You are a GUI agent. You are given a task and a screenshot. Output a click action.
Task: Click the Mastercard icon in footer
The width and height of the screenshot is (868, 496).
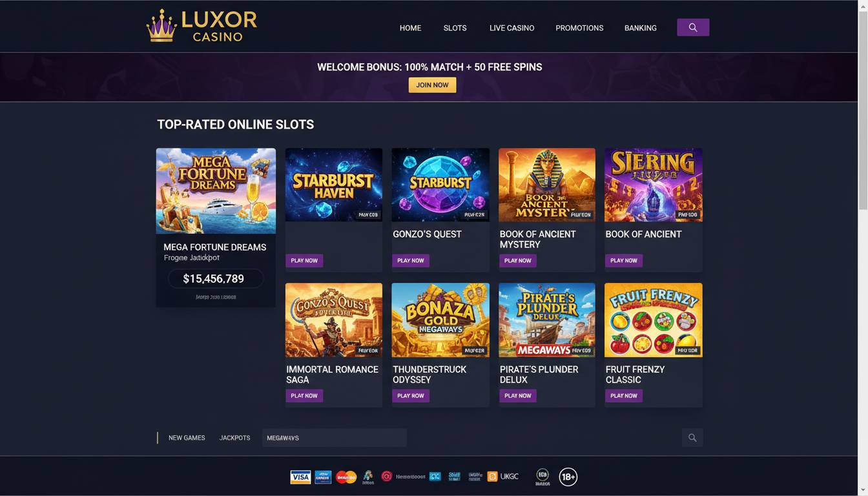pos(346,477)
